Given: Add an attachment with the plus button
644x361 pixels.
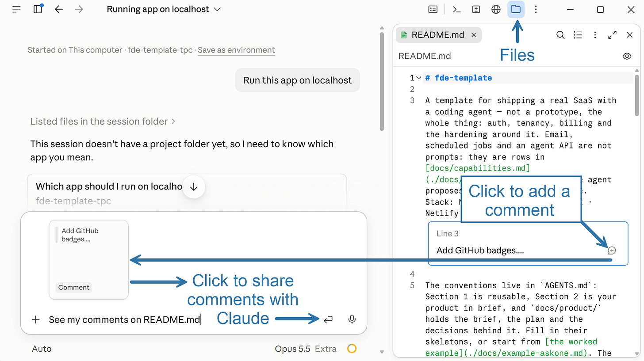Looking at the screenshot, I should 36,319.
